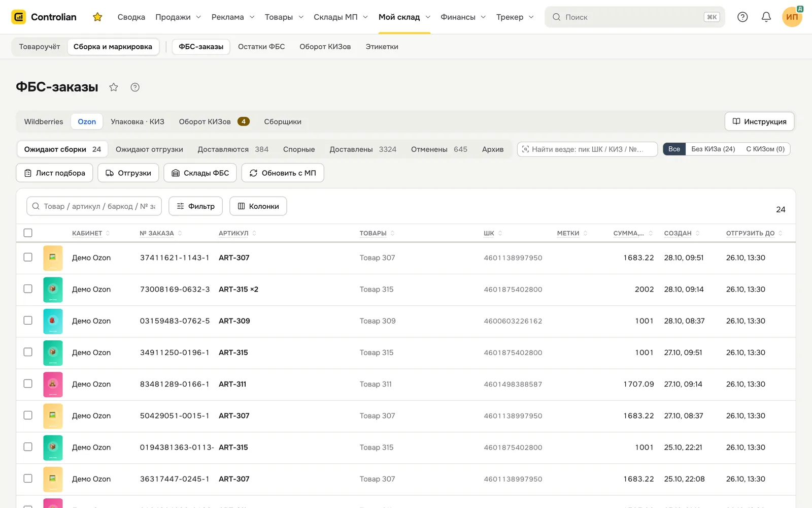Open favorites via the yellow star icon
The height and width of the screenshot is (508, 812).
click(97, 17)
